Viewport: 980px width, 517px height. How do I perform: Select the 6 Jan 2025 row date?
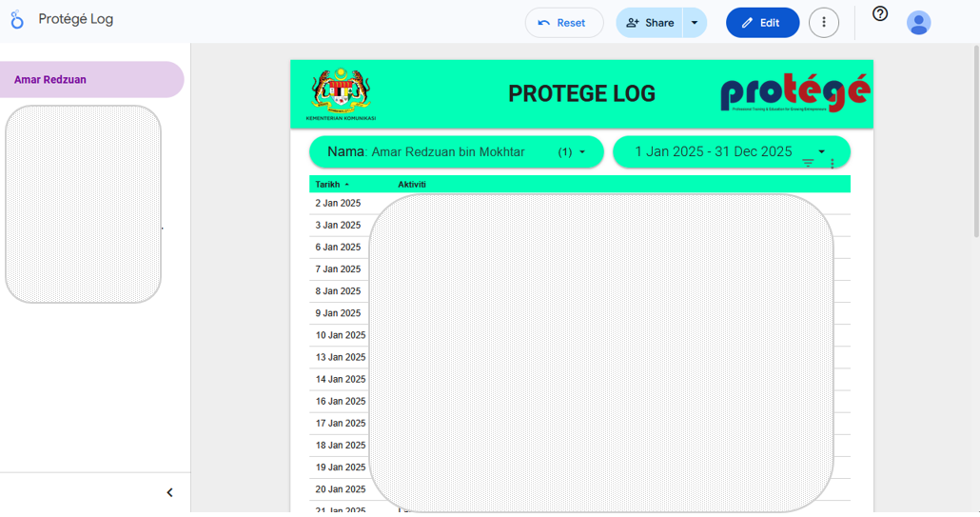[338, 247]
